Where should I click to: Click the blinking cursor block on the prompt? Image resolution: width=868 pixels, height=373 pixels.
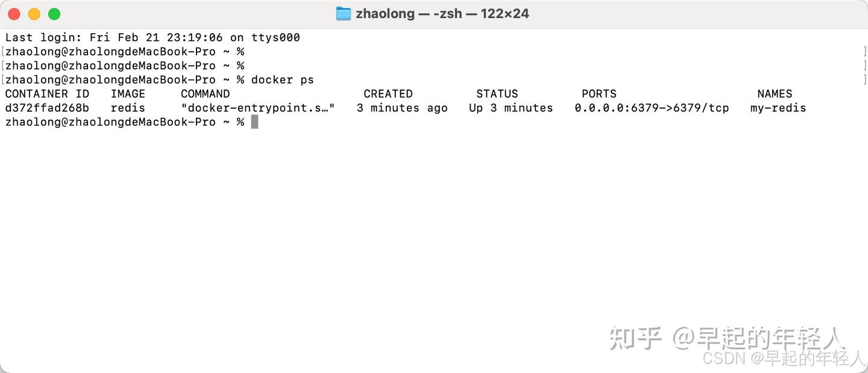click(x=255, y=121)
